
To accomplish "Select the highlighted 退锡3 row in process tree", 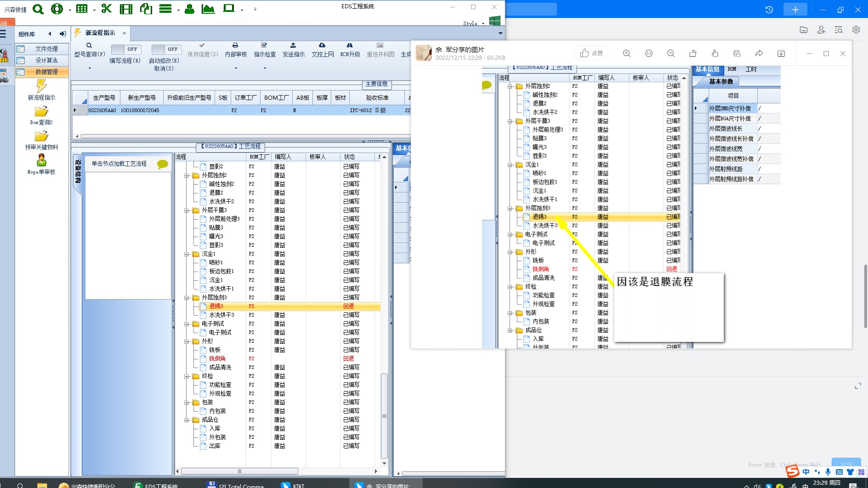I will coord(278,306).
